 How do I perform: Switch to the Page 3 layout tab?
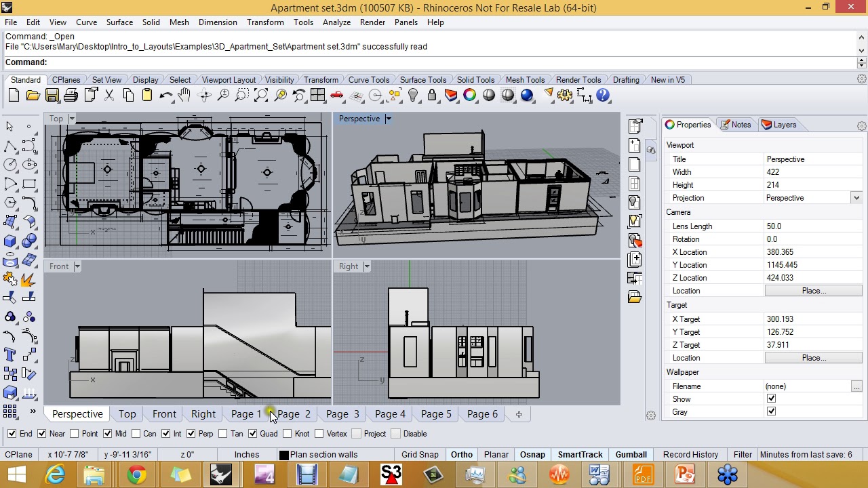tap(342, 414)
